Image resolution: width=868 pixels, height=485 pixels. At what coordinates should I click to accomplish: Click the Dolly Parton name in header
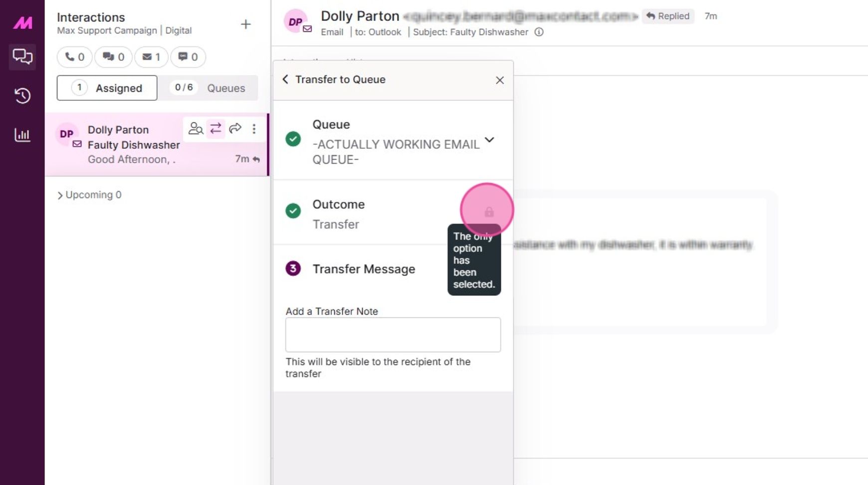(360, 16)
